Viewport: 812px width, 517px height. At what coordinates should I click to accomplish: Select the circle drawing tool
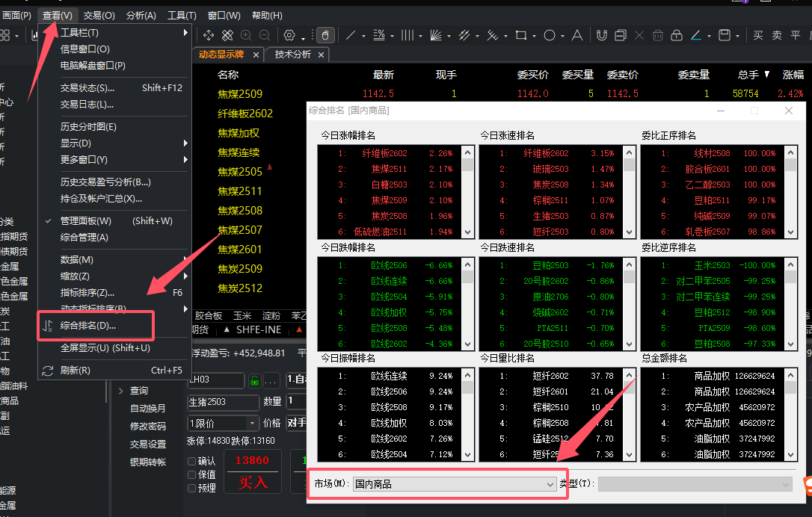tap(550, 35)
